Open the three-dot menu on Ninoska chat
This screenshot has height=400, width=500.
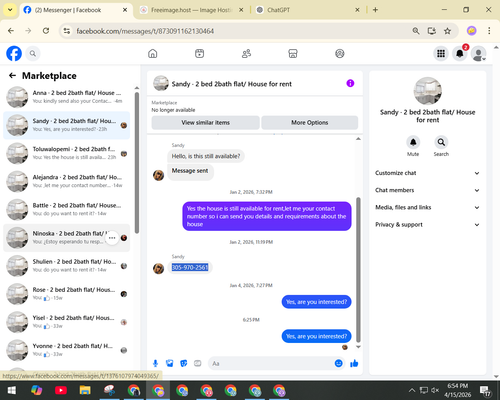point(112,238)
